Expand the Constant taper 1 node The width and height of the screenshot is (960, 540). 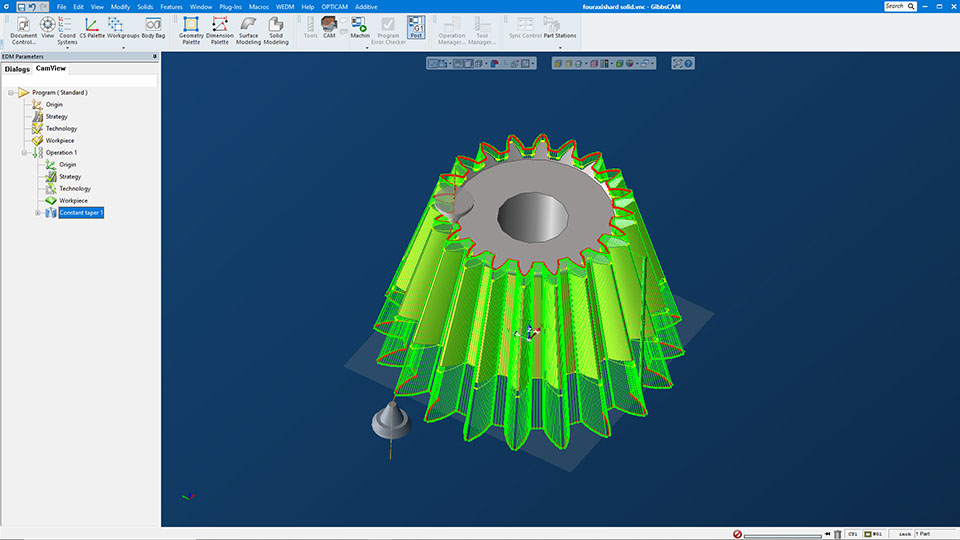click(x=38, y=213)
